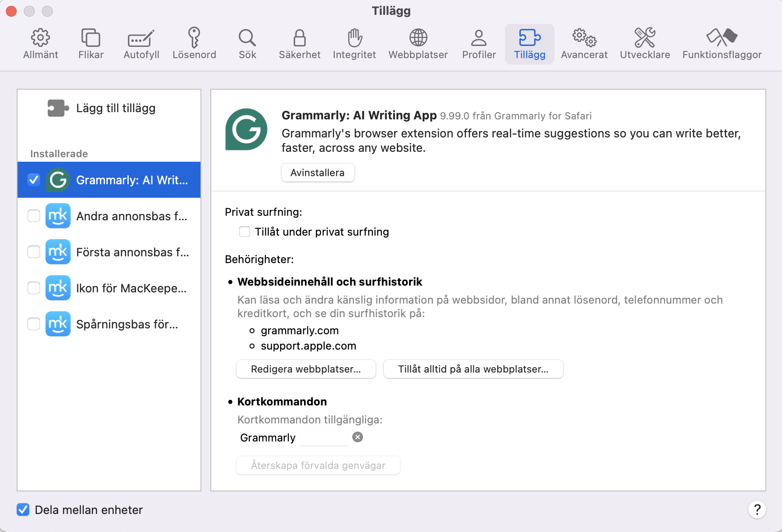Open the Utvecklare tools icon
Image resolution: width=782 pixels, height=532 pixels.
pyautogui.click(x=645, y=38)
